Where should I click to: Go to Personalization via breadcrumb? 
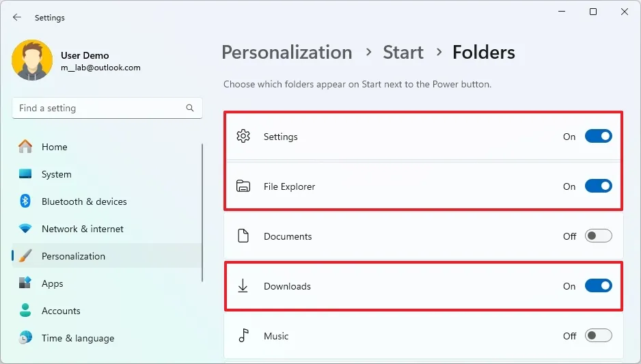(x=286, y=53)
